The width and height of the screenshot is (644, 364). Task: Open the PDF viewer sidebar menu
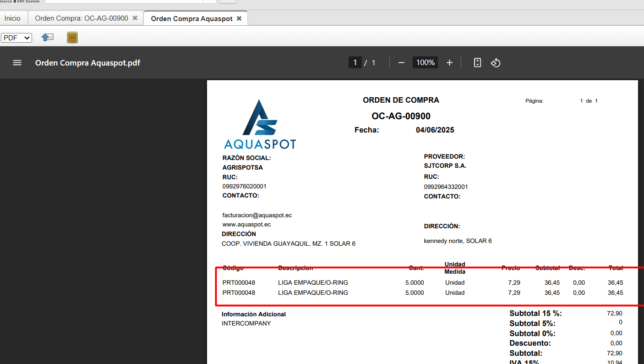[x=17, y=63]
